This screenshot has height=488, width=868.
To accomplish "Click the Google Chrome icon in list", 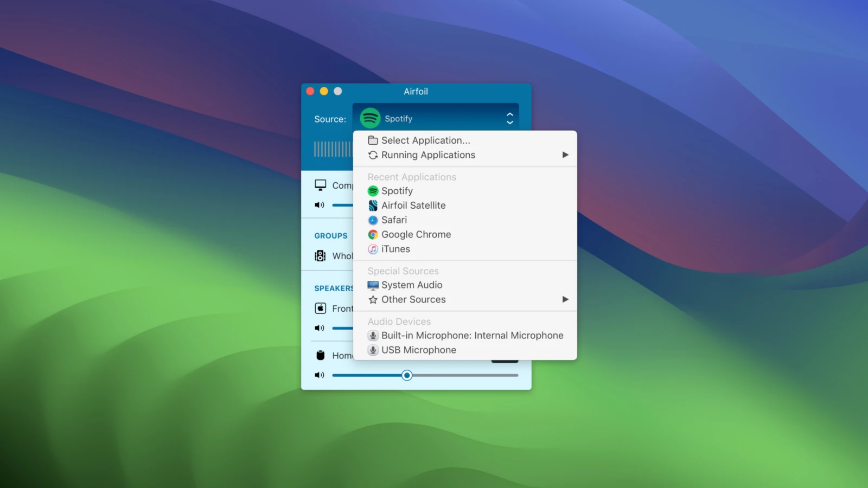I will 373,235.
